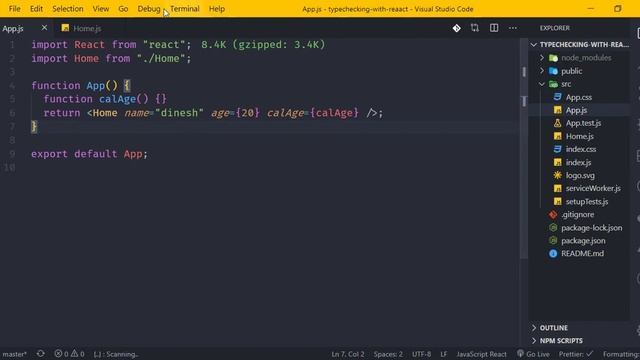
Task: Click the CSS icon beside App.css
Action: (x=558, y=97)
